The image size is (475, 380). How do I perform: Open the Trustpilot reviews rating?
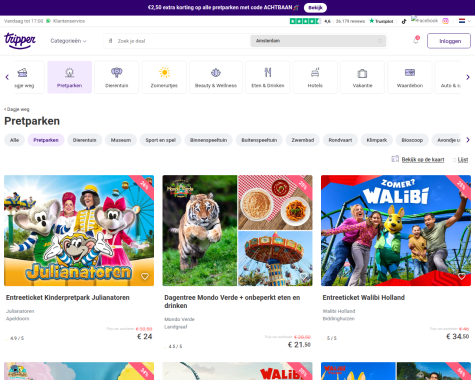[341, 21]
